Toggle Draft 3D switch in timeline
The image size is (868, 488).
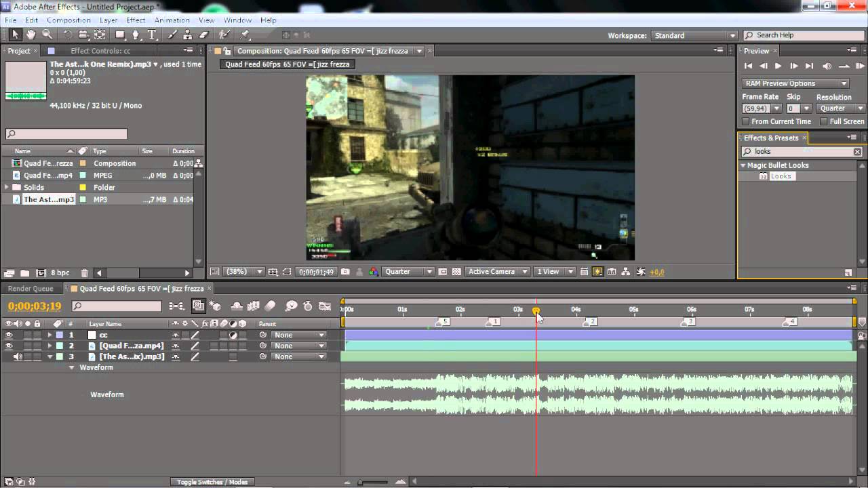[215, 306]
